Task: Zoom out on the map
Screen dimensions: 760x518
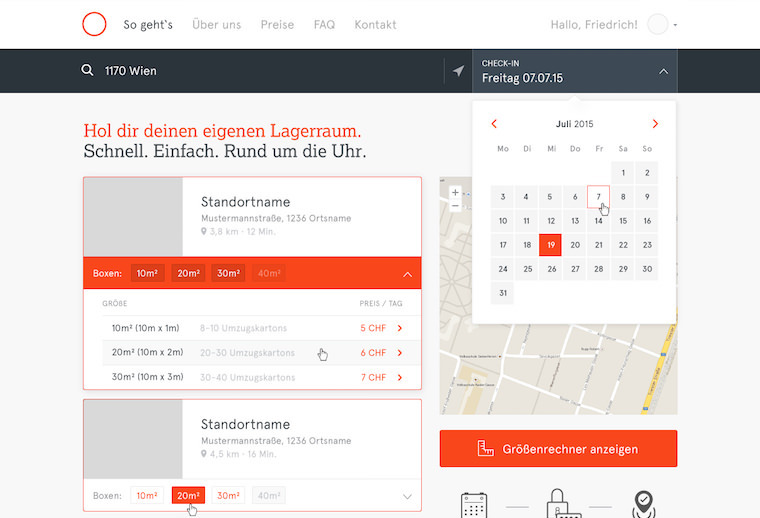Action: pyautogui.click(x=456, y=205)
